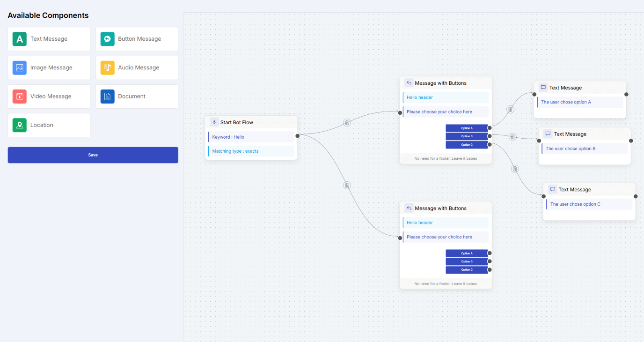This screenshot has height=342, width=644.
Task: Click the teal Button Message component icon
Action: [x=107, y=39]
